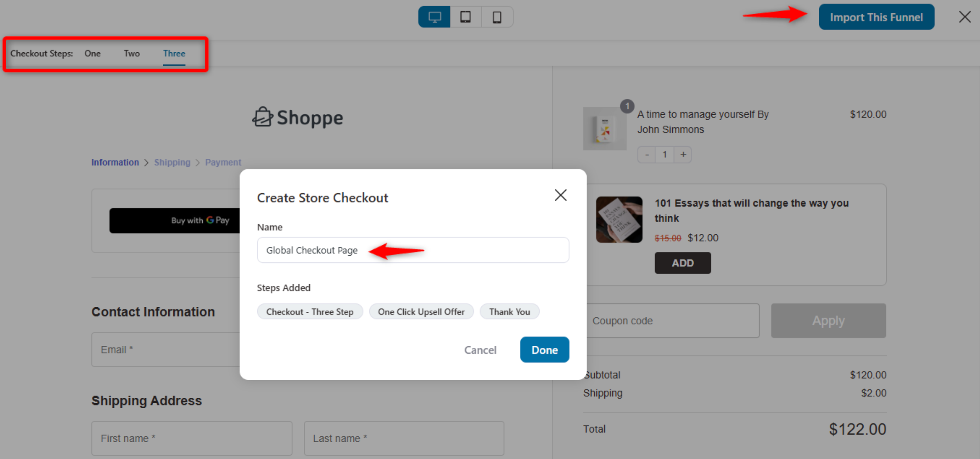Increment book quantity using plus button
980x459 pixels.
coord(683,154)
